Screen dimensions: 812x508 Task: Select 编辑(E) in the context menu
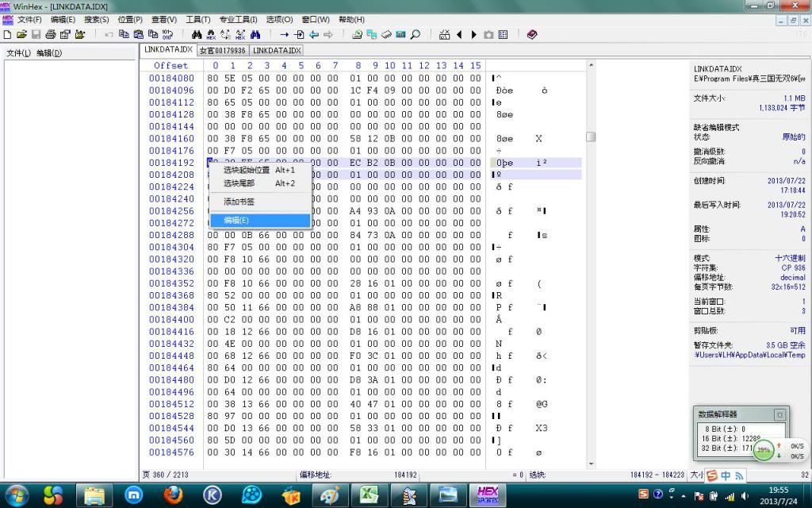236,220
